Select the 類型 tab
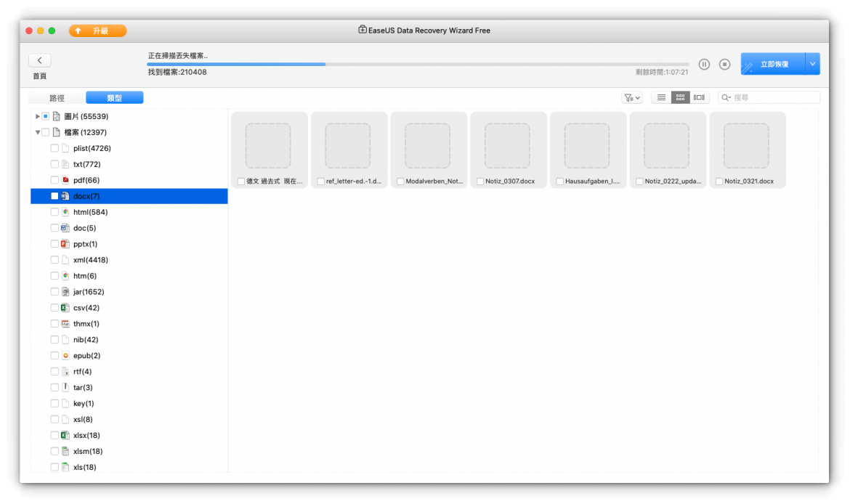Screen dimensions: 850x504 click(114, 97)
